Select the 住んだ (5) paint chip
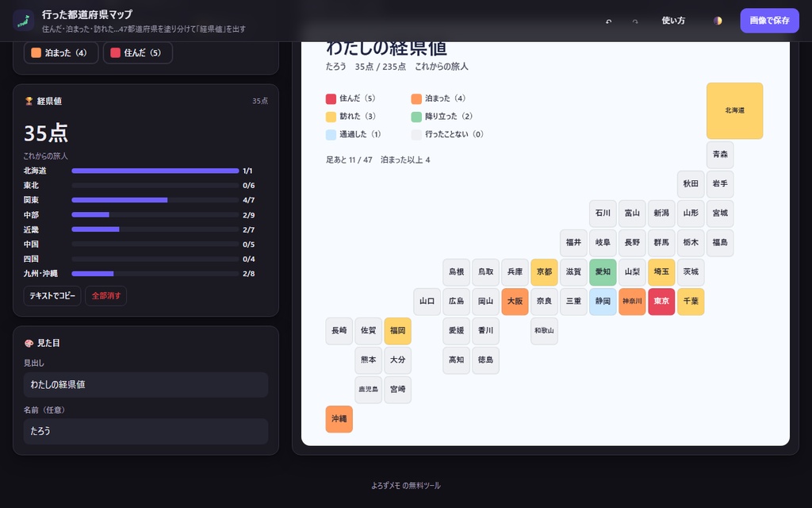This screenshot has height=508, width=812. click(x=138, y=53)
